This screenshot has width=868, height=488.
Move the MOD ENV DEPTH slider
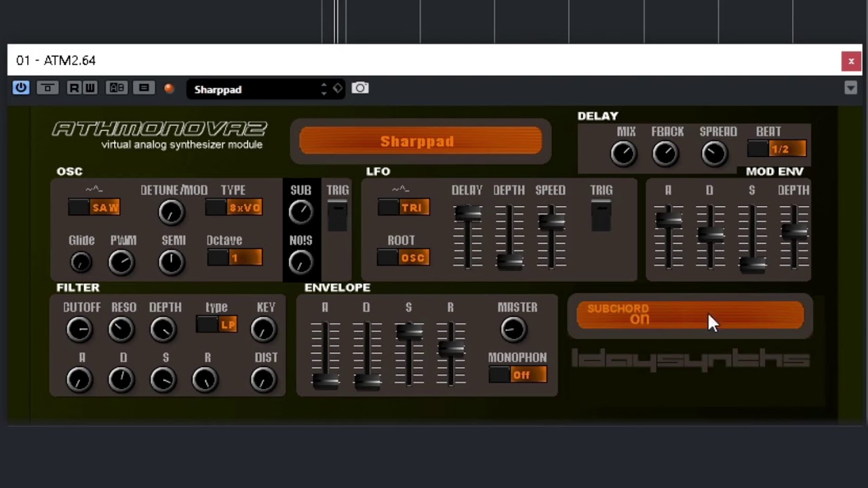click(x=794, y=231)
